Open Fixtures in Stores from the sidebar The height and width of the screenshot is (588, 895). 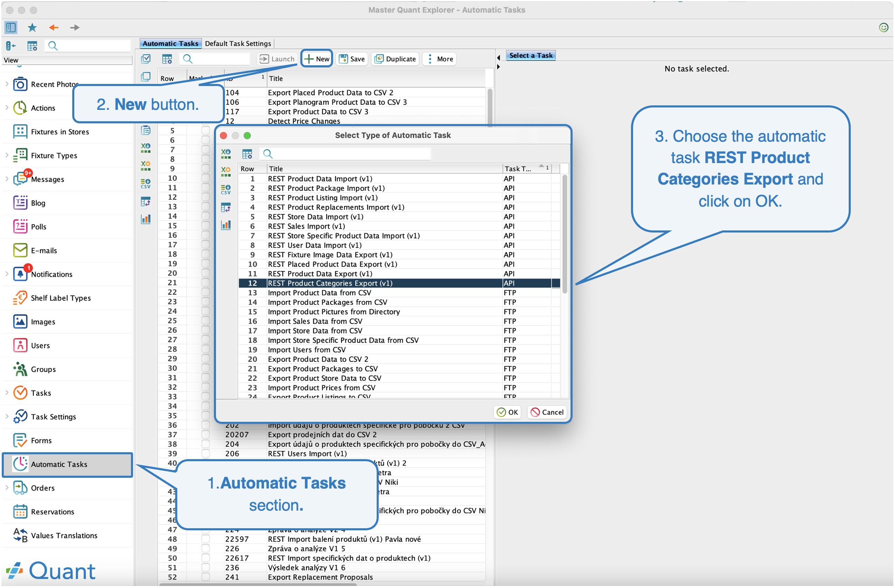coord(67,132)
